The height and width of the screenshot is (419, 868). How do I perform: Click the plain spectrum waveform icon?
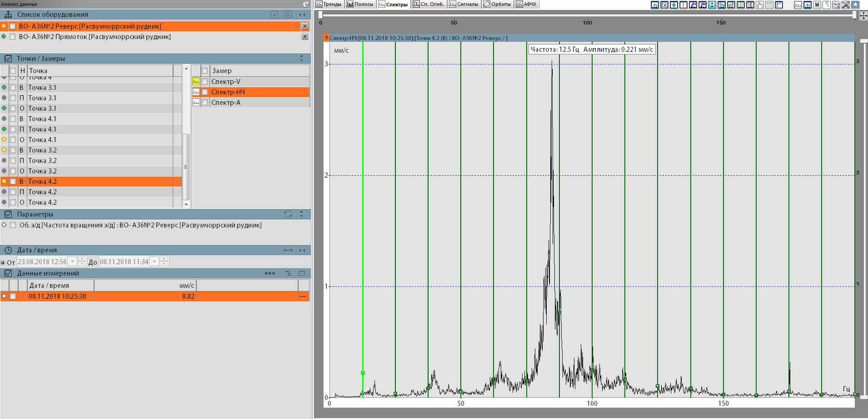pos(798,5)
